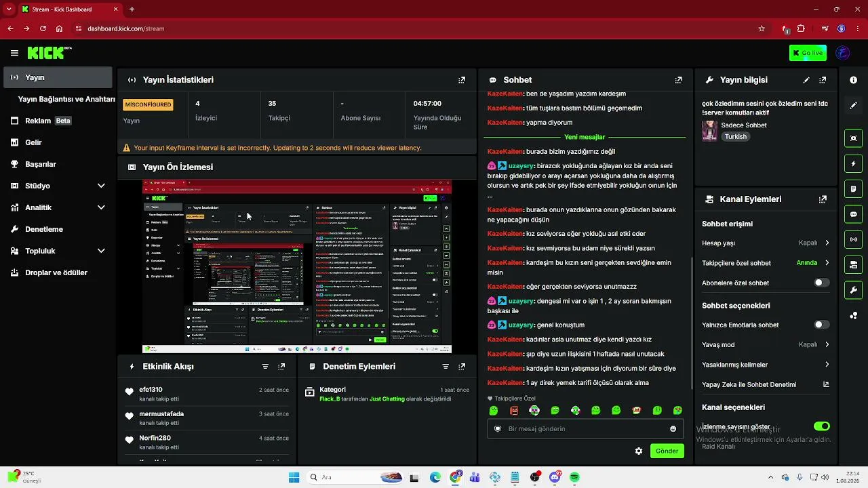
Task: Select Yayın in the sidebar
Action: point(58,77)
